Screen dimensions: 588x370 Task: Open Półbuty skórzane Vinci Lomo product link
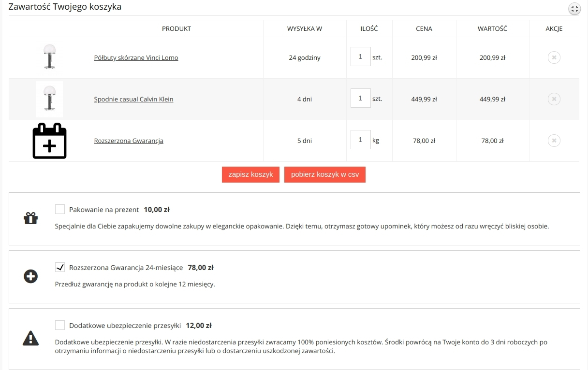(x=136, y=57)
